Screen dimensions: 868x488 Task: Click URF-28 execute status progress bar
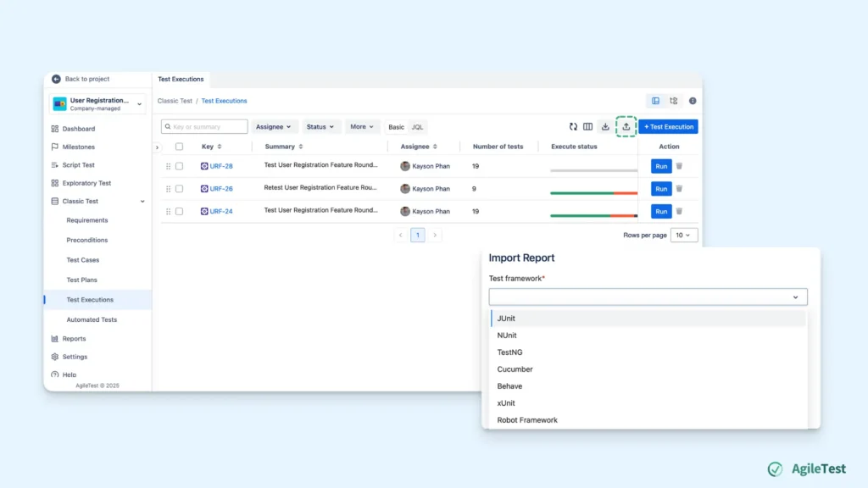point(594,170)
